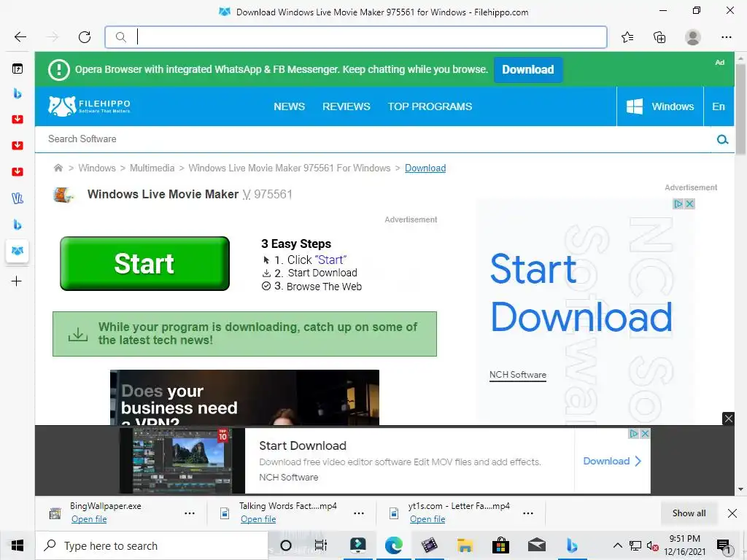Open file BingWallpaper.exe
747x560 pixels.
point(88,519)
